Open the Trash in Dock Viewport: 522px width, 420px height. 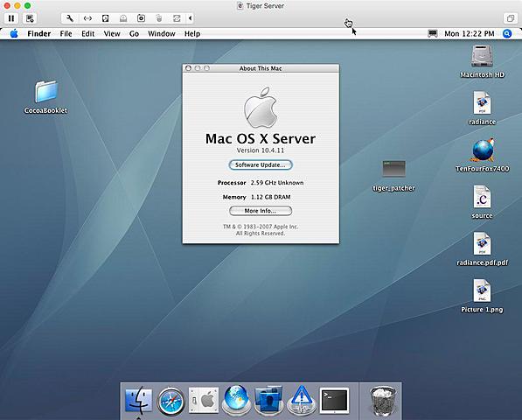(383, 401)
